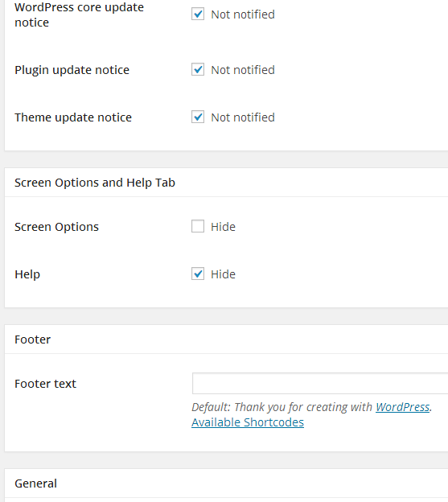Click the Not notified label for Plugin update
Viewport: 448px width, 502px height.
243,70
